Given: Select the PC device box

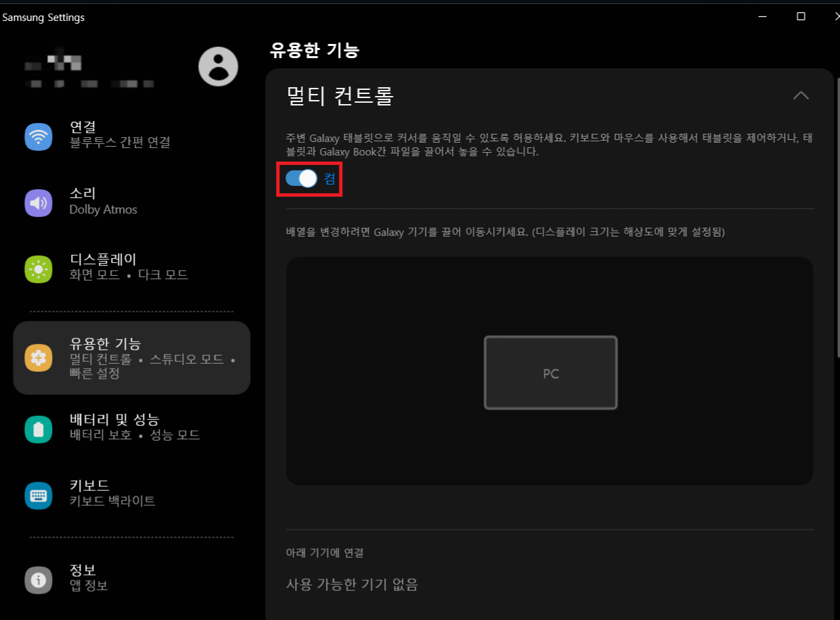Looking at the screenshot, I should 551,373.
